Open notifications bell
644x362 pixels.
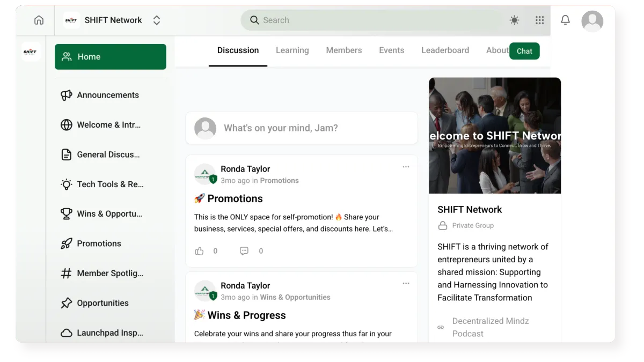coord(565,20)
